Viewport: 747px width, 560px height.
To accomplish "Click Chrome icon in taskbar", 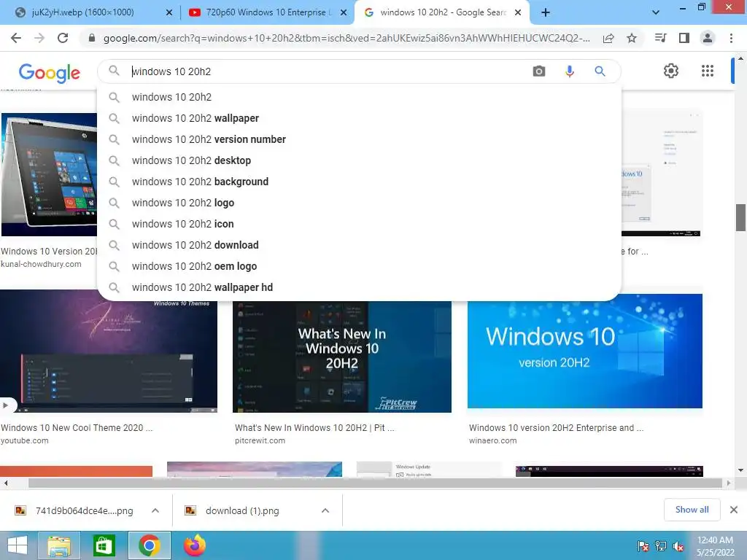I will 149,545.
